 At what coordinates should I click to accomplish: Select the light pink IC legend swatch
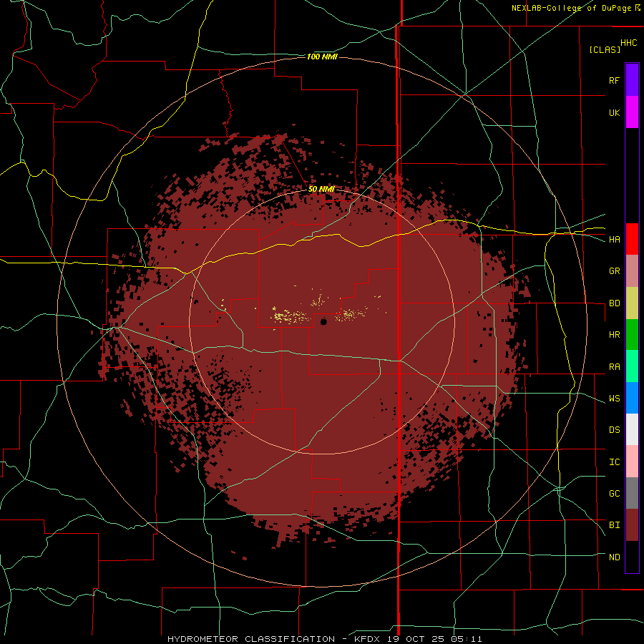632,462
